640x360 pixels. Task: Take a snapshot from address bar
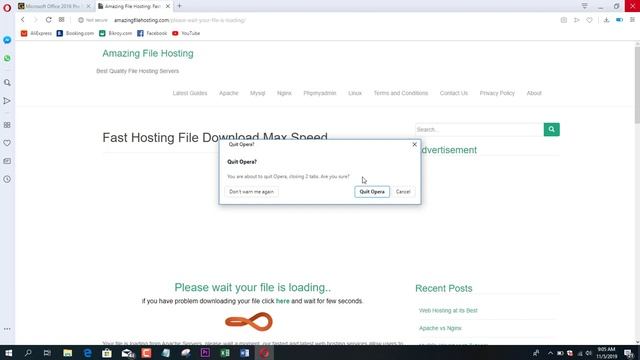click(x=564, y=20)
